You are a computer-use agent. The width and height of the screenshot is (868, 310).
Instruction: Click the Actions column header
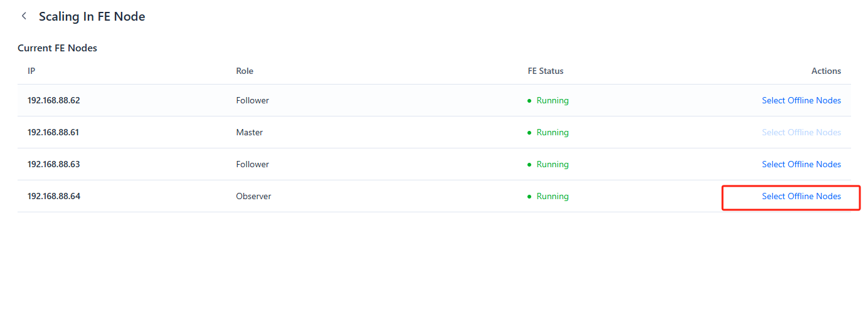point(825,71)
